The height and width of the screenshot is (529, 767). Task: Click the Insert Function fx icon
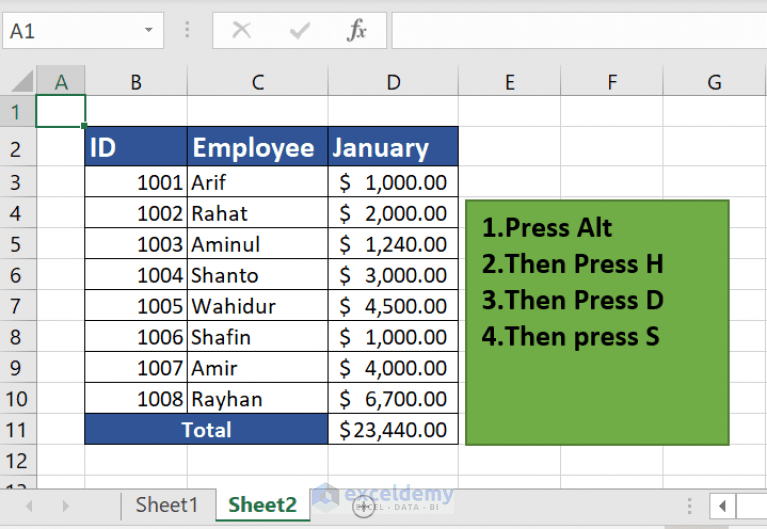pyautogui.click(x=357, y=30)
